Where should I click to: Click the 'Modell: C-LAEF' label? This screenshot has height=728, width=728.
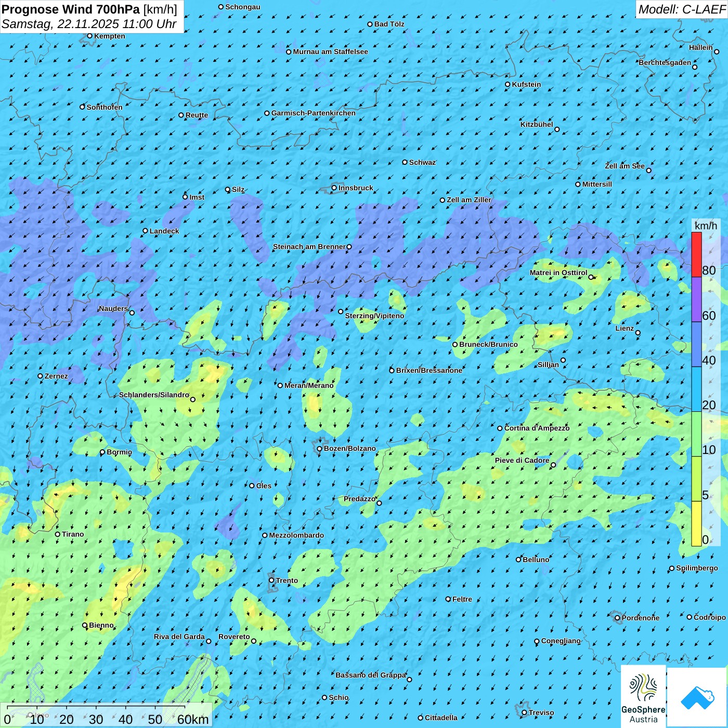tap(682, 9)
